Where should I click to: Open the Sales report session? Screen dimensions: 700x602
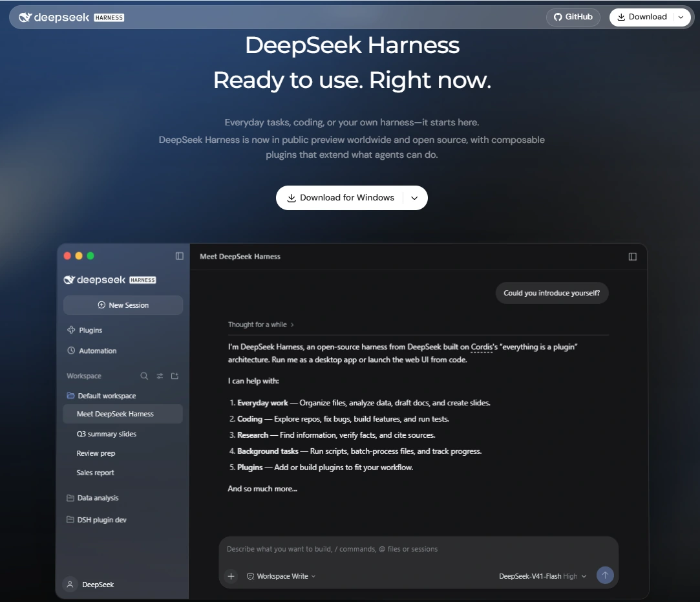pos(95,473)
